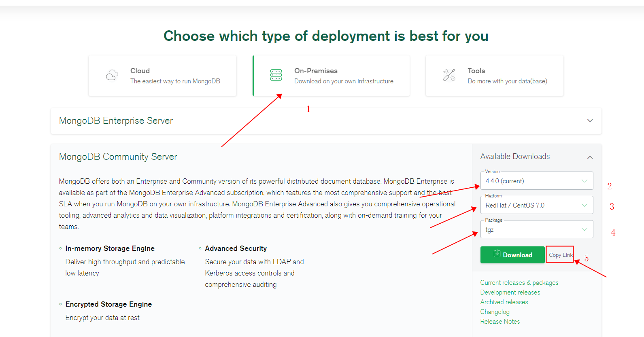The width and height of the screenshot is (644, 337).
Task: Click the wrench Tools icon
Action: pos(449,75)
